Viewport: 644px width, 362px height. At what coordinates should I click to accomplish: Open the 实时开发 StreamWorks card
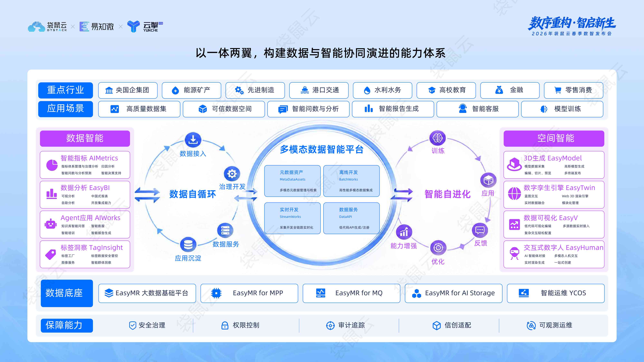pos(292,218)
